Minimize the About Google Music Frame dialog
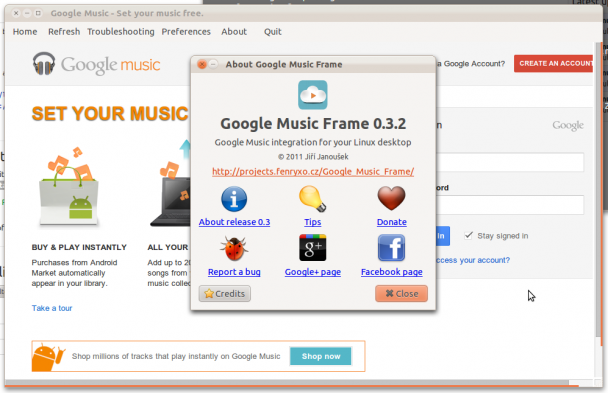The image size is (608, 393). coord(213,64)
